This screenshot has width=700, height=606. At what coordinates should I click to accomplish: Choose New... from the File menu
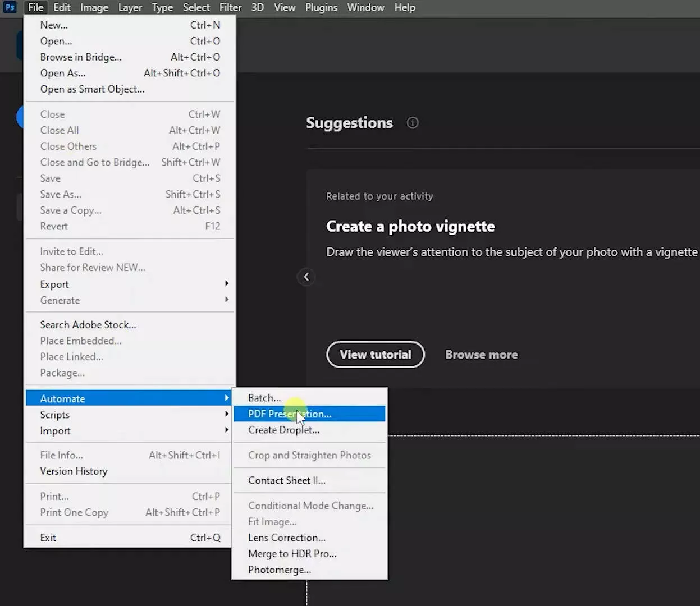coord(130,25)
